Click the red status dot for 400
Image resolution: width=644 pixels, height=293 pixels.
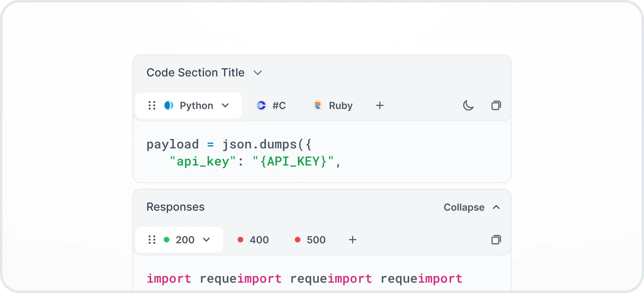click(240, 240)
